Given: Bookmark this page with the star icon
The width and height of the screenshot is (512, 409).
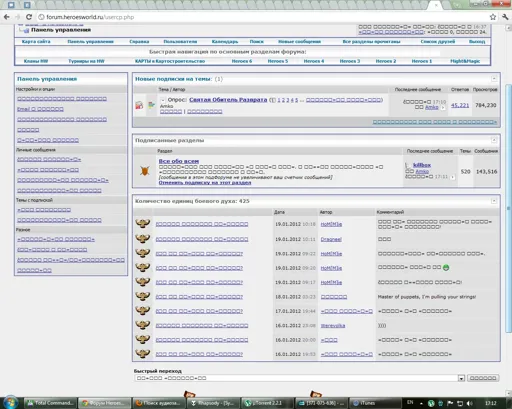Looking at the screenshot, I should (493, 17).
